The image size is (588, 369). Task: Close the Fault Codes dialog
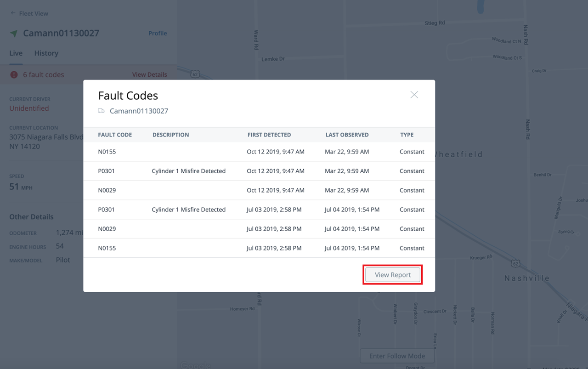pos(414,95)
